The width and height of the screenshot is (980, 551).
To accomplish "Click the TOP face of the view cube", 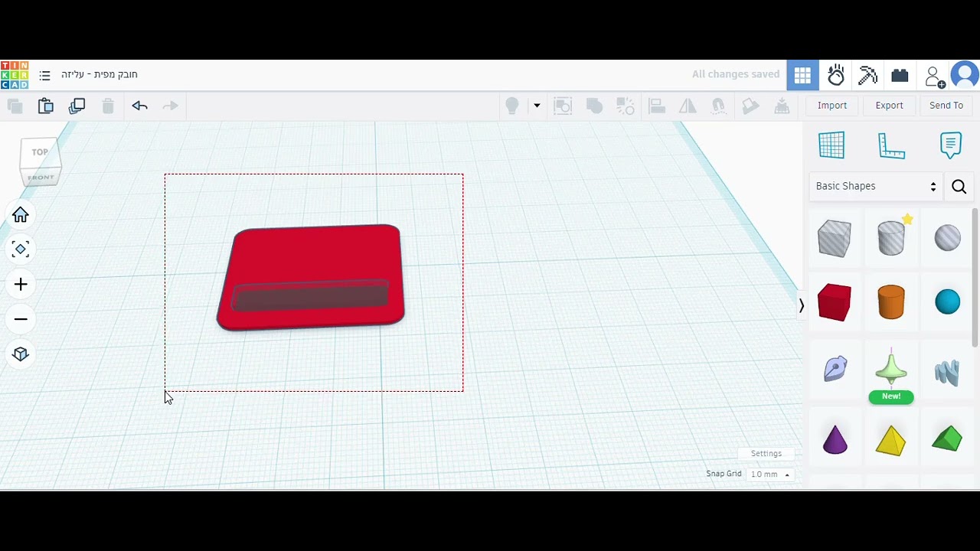I will [40, 152].
